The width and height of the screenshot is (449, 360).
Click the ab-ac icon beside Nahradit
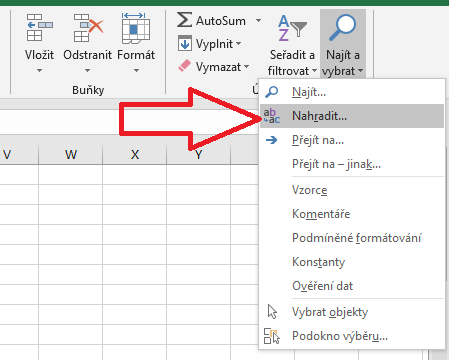(272, 116)
